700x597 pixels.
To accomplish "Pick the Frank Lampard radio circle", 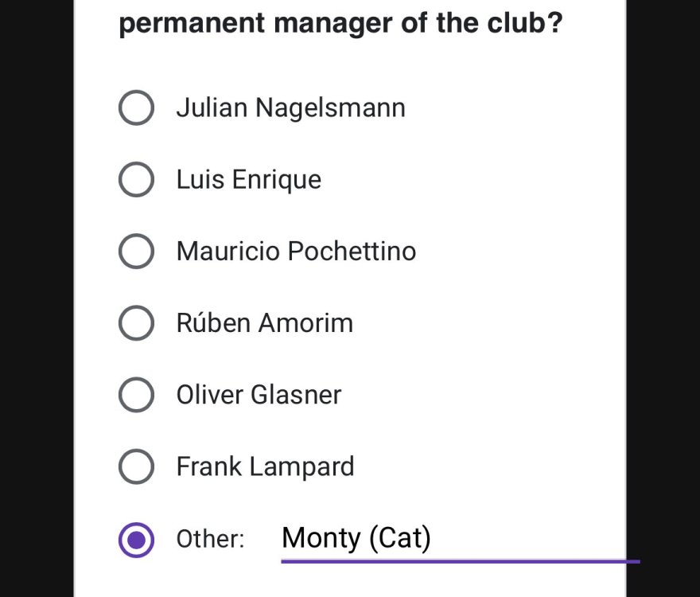I will (136, 466).
